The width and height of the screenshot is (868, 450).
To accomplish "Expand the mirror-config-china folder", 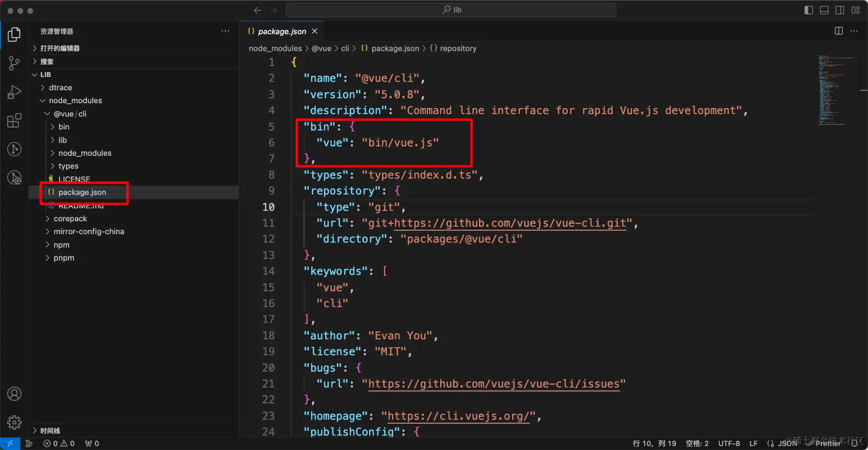I will pos(134,231).
